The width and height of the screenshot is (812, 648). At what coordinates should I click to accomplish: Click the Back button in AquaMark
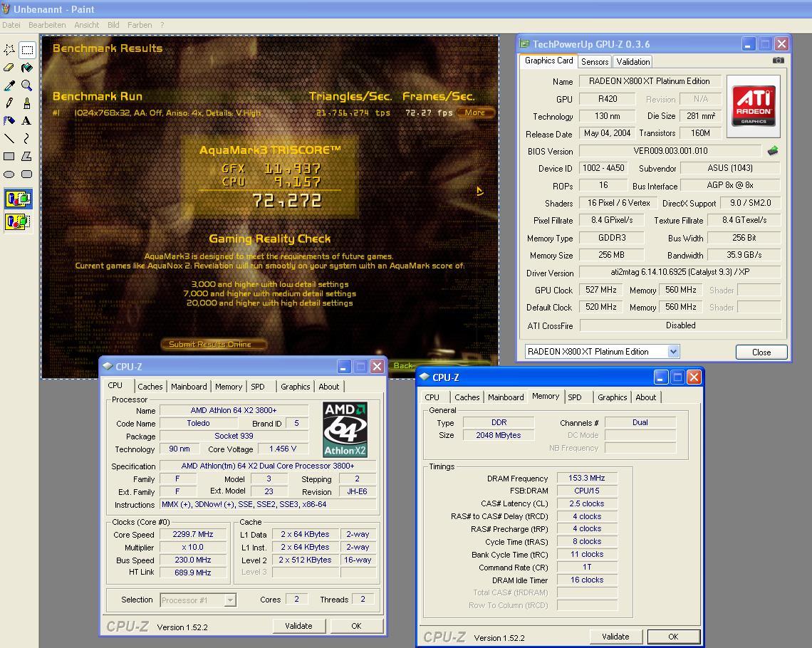click(x=403, y=365)
